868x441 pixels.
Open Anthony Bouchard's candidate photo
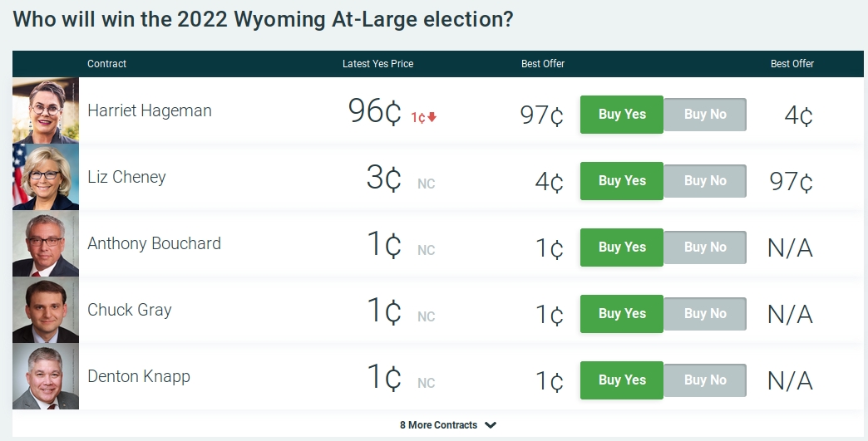tap(46, 243)
